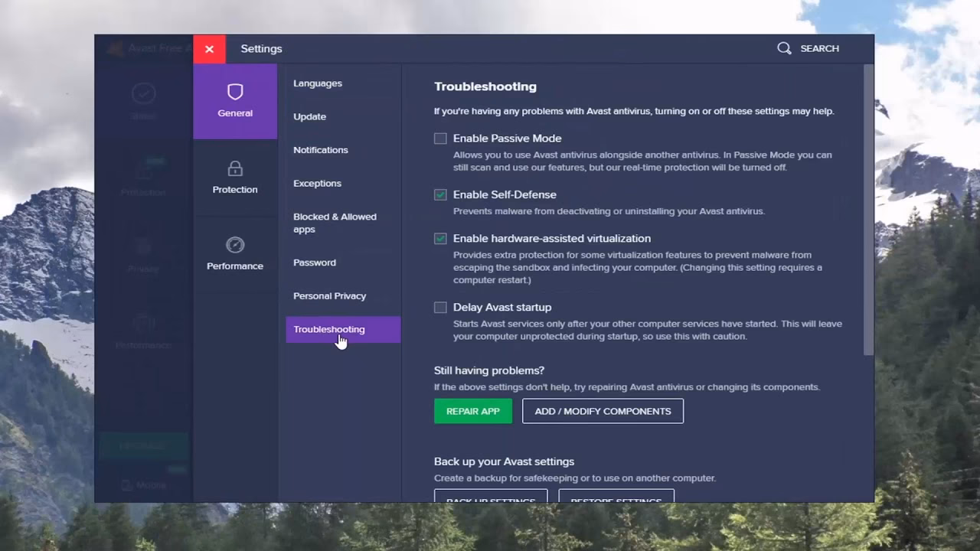Enable Delay Avast startup
Screen dimensions: 980x551
[x=440, y=307]
